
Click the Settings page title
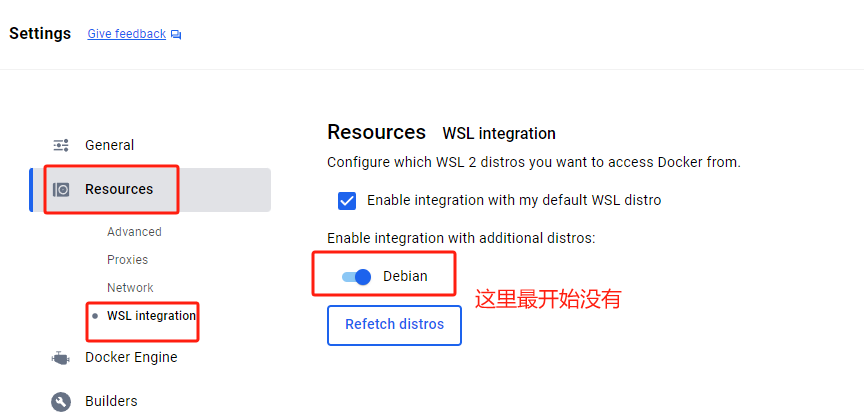pyautogui.click(x=40, y=33)
